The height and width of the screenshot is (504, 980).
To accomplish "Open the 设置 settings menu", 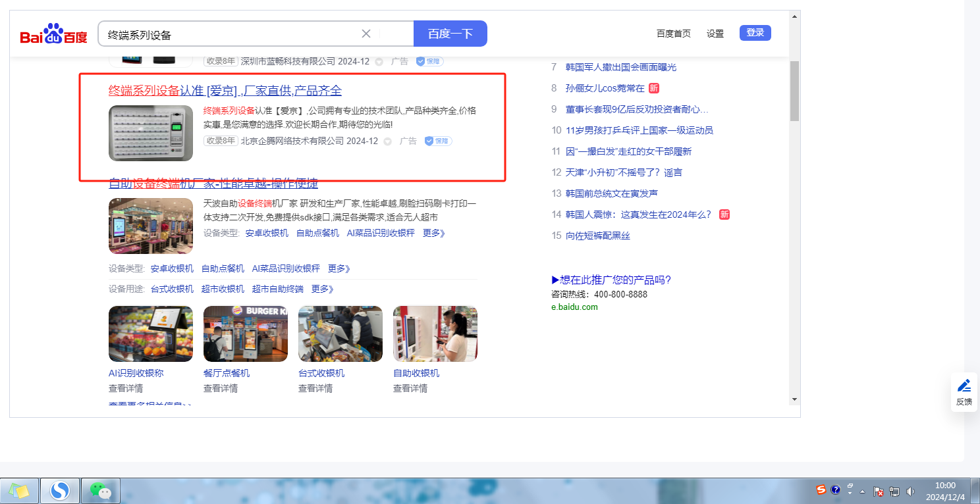I will (x=715, y=34).
